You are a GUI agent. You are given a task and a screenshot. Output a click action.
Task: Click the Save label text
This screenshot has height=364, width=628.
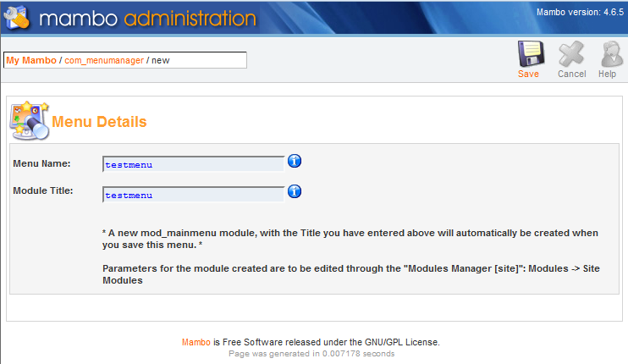click(528, 74)
